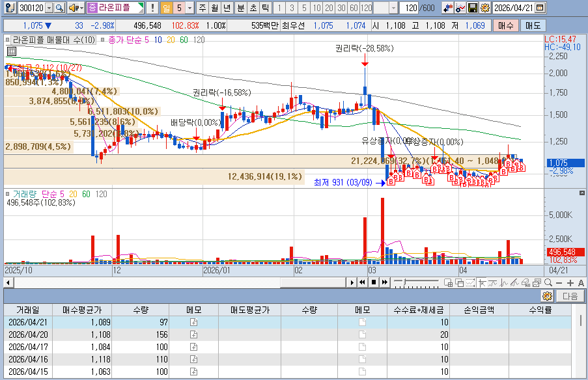Click the 수익률 column header

(540, 310)
